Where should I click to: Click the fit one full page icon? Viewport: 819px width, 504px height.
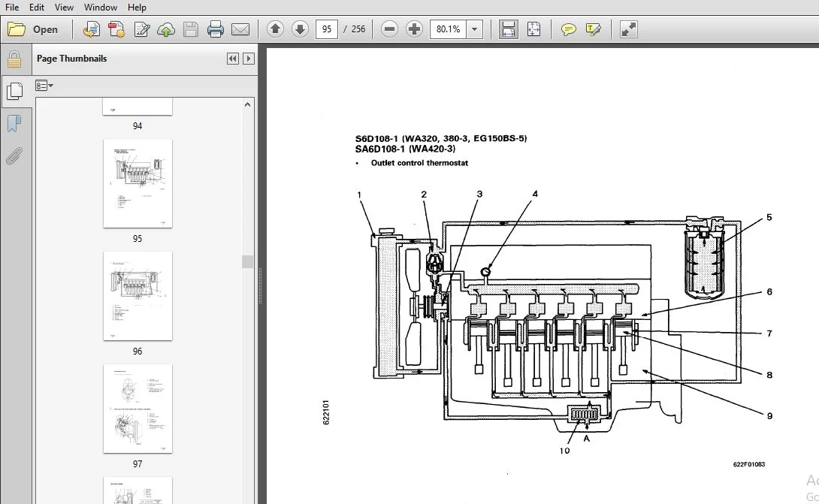click(533, 29)
